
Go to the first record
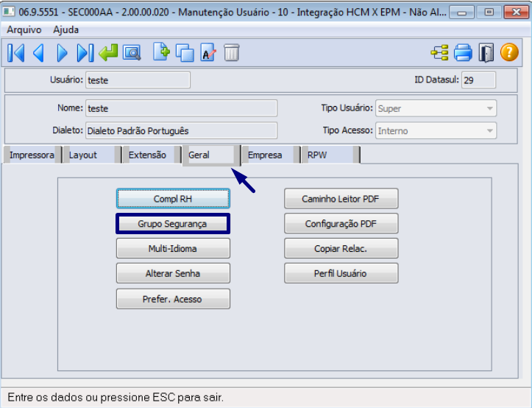16,53
